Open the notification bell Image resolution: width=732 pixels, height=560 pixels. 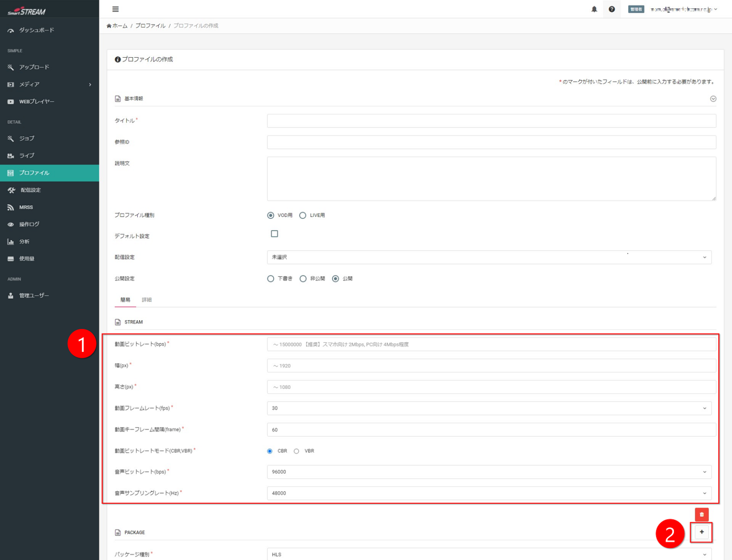coord(594,9)
